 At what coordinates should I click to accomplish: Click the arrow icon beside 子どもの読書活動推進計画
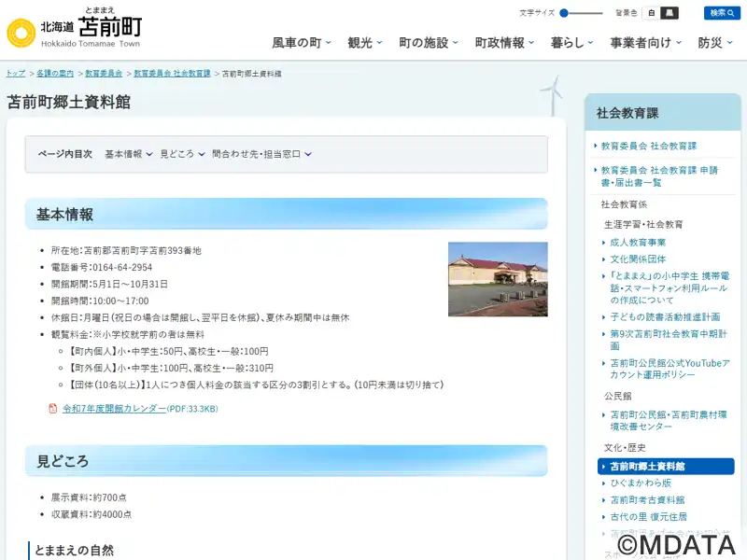(x=603, y=317)
